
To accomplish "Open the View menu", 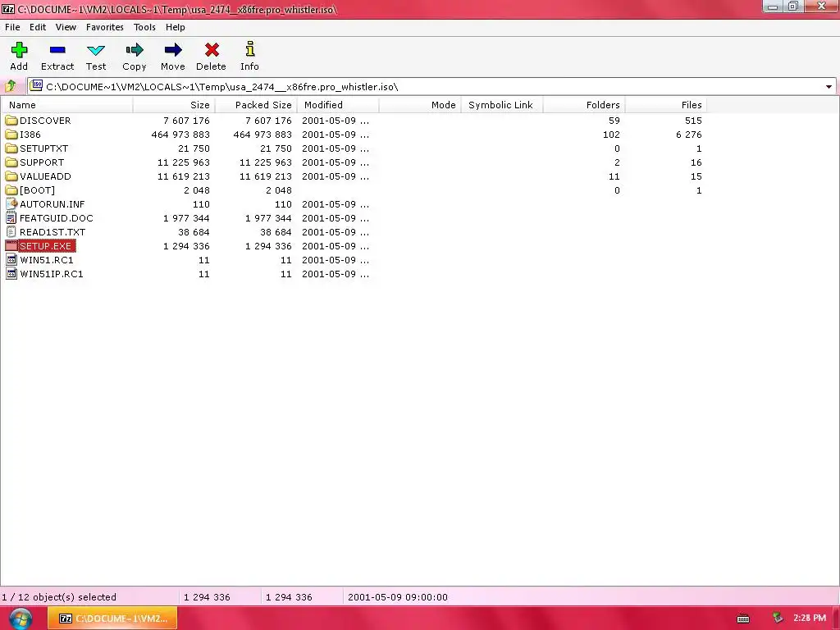I will 66,27.
